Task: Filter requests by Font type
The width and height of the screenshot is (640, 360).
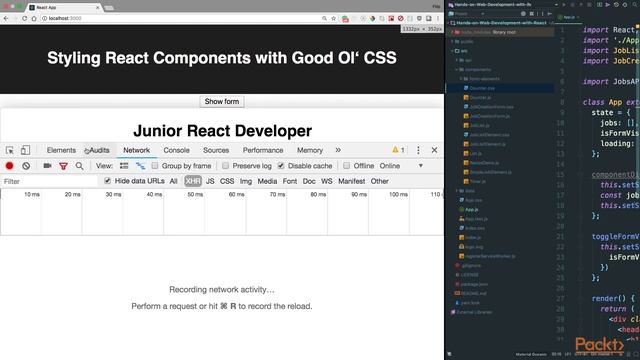Action: (290, 181)
